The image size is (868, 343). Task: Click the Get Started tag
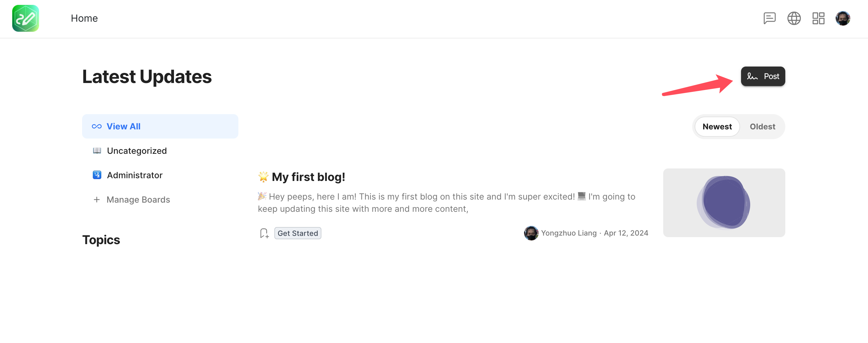click(x=298, y=233)
